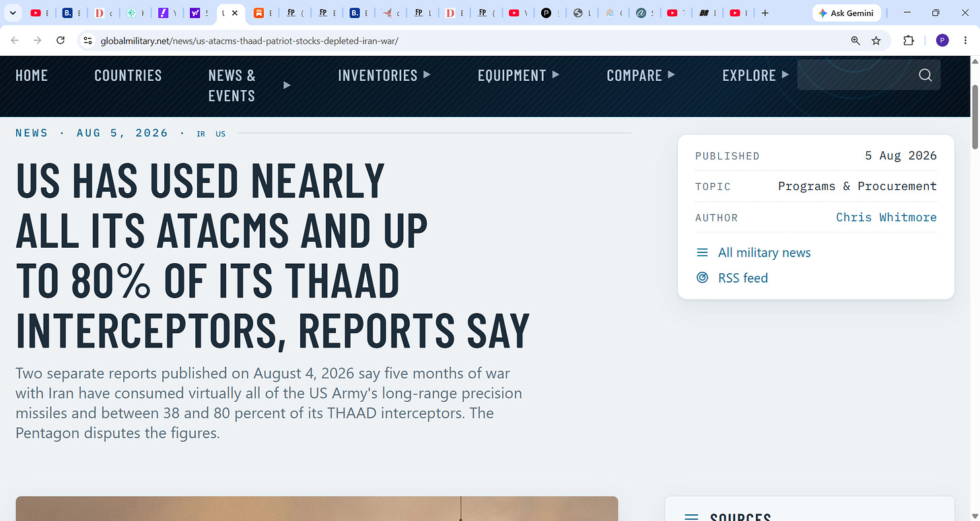Click the address bar URL
The height and width of the screenshot is (521, 980).
(x=249, y=40)
